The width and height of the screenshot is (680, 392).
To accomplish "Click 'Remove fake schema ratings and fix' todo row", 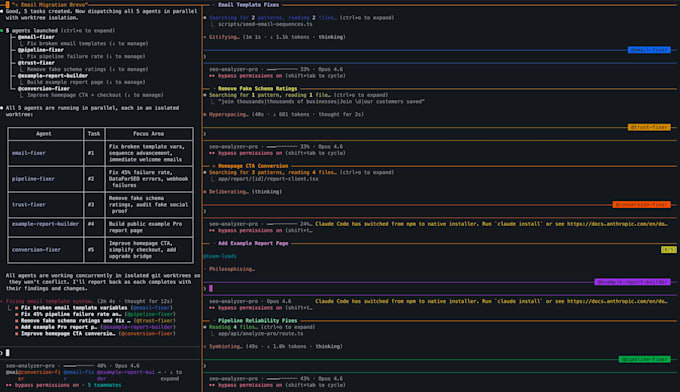I will [x=94, y=321].
